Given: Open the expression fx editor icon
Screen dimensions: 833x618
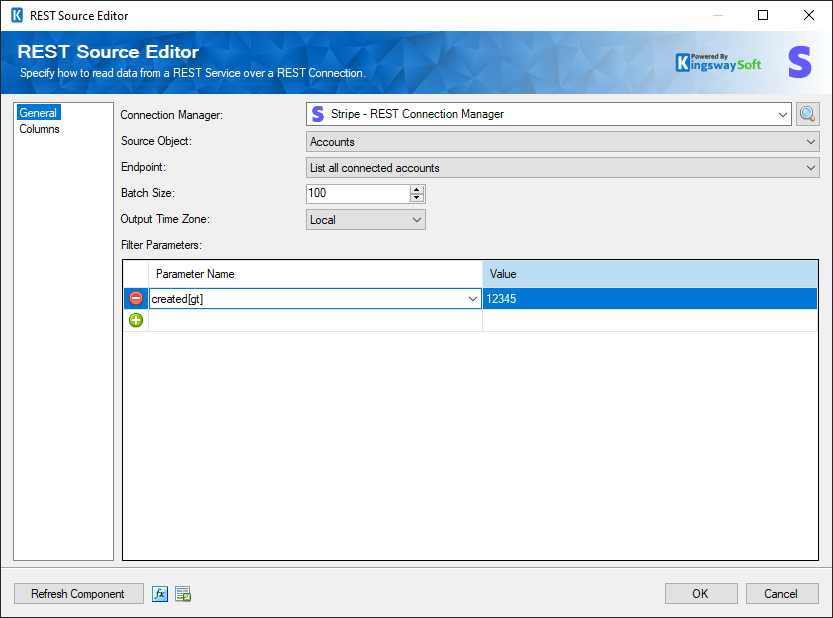Looking at the screenshot, I should (160, 594).
